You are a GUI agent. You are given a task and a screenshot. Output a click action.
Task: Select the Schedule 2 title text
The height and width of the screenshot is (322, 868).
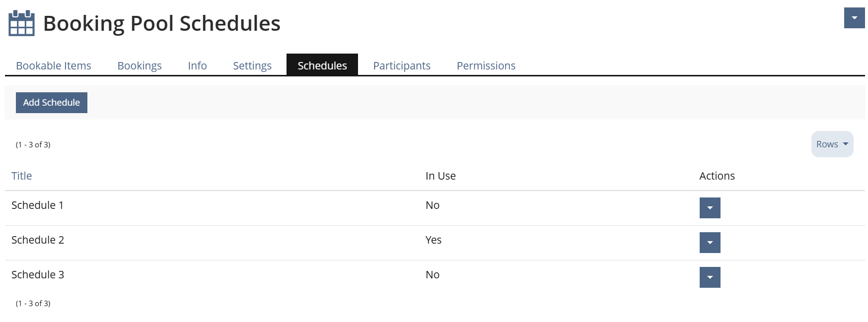point(38,240)
